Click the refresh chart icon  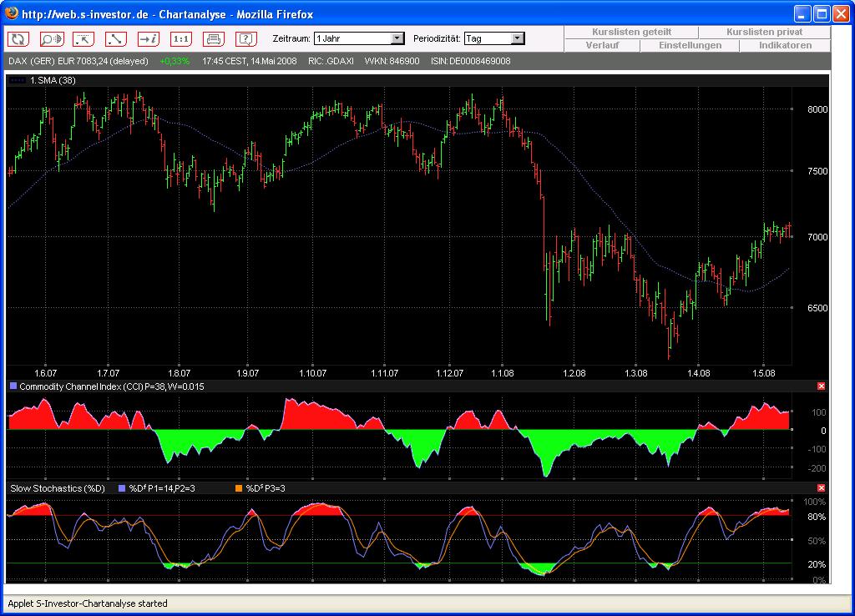[18, 38]
